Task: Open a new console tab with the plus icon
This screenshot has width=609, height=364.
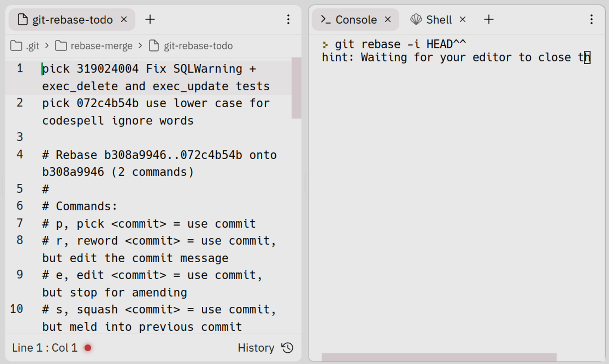Action: point(488,19)
